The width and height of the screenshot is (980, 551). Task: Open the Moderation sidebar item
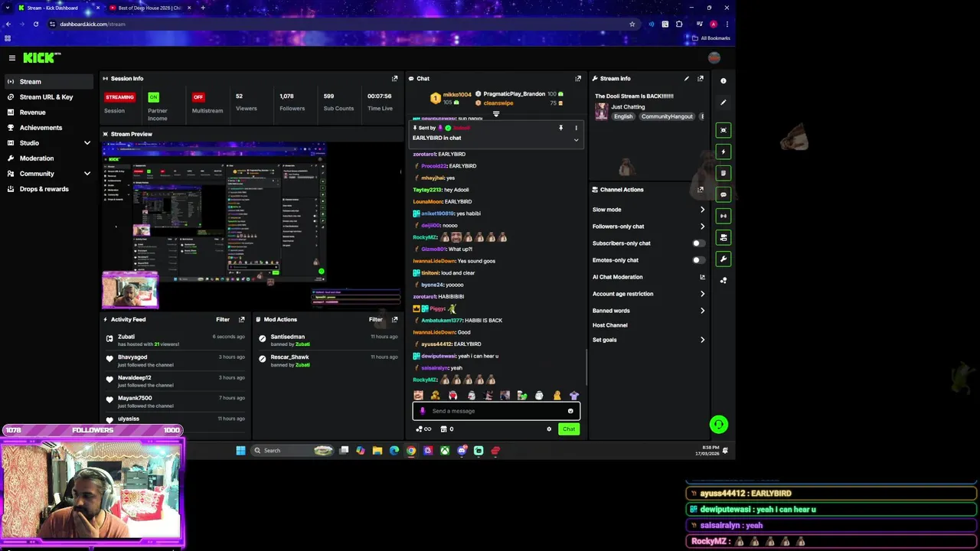(x=48, y=158)
